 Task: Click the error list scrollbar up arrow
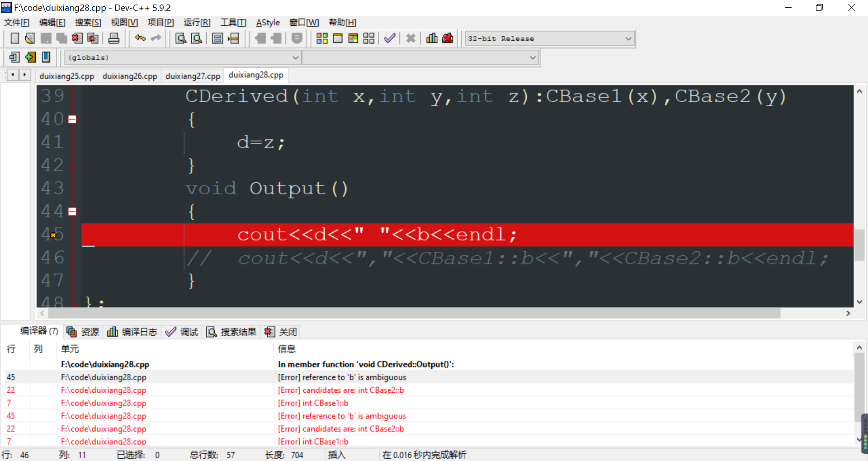point(859,348)
